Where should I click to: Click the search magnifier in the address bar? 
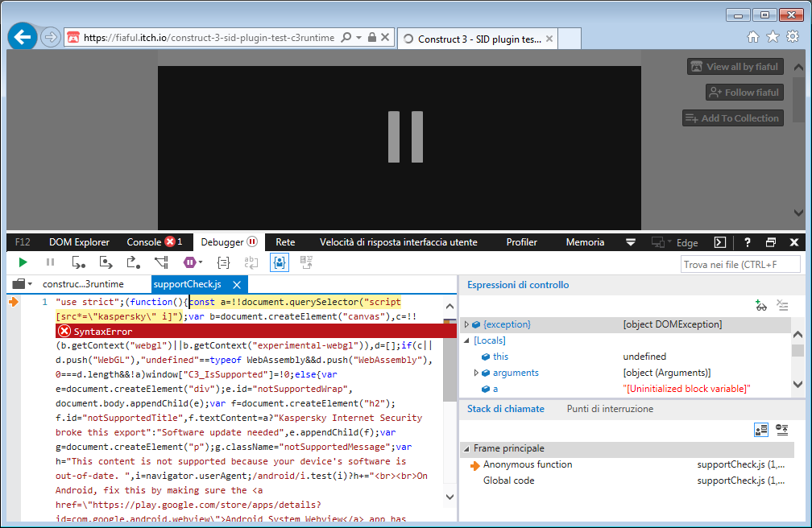pos(346,37)
